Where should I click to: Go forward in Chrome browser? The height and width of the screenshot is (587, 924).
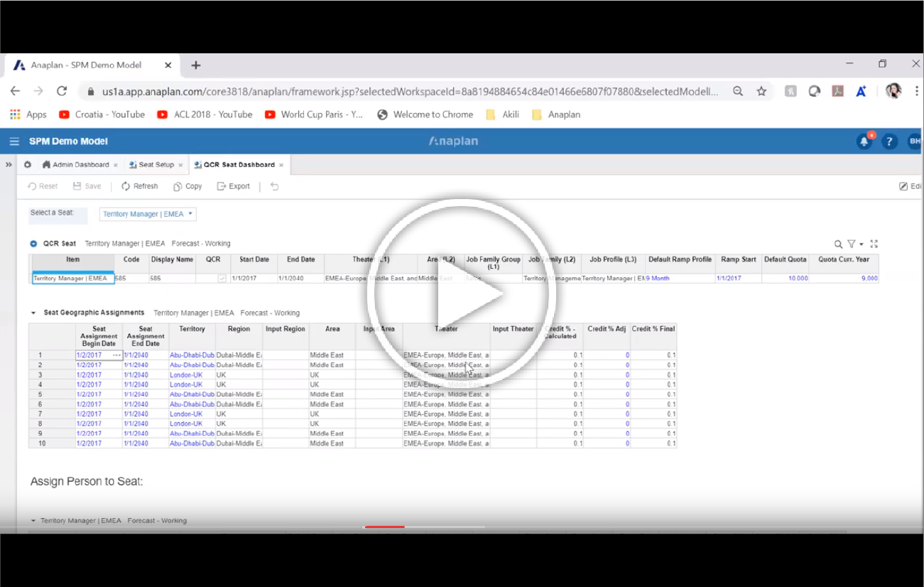pyautogui.click(x=38, y=91)
